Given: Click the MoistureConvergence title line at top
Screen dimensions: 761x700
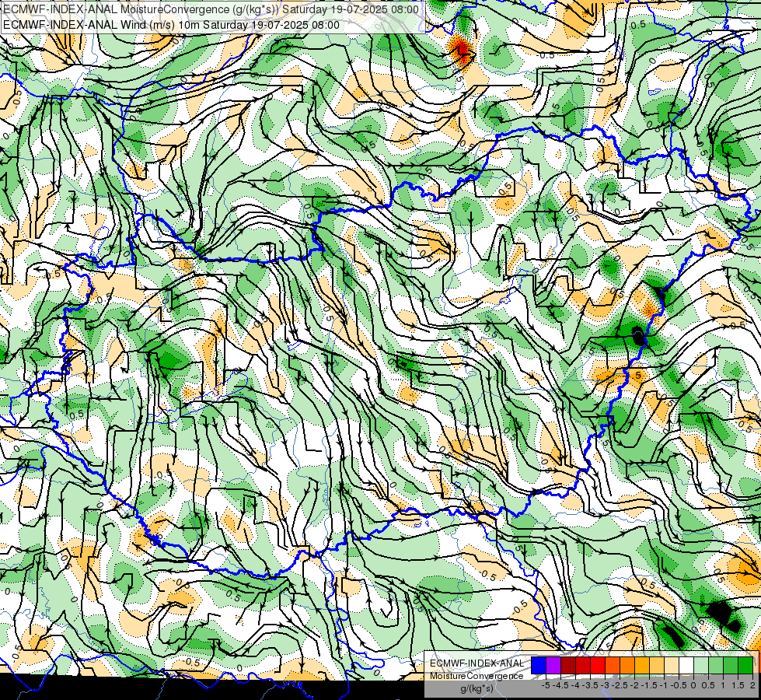Looking at the screenshot, I should point(211,9).
